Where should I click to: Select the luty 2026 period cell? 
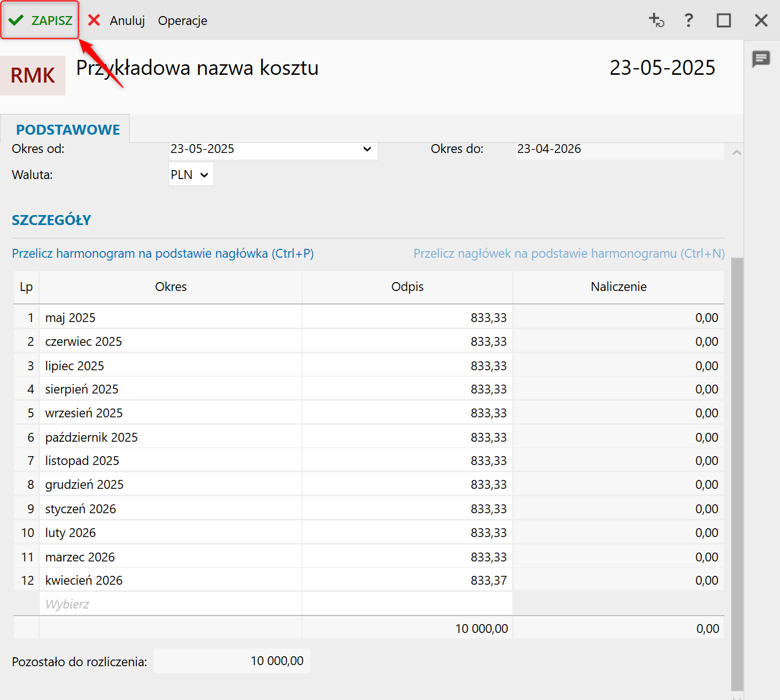click(x=171, y=533)
